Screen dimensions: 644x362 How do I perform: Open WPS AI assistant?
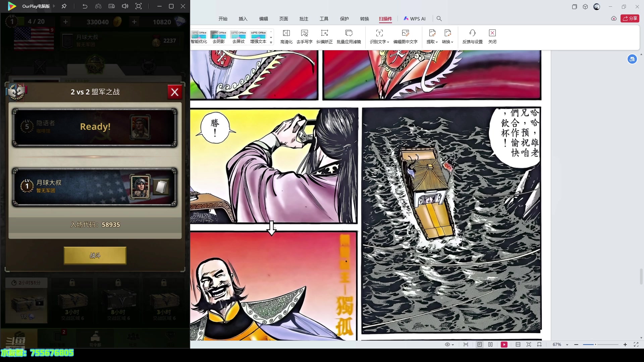415,19
